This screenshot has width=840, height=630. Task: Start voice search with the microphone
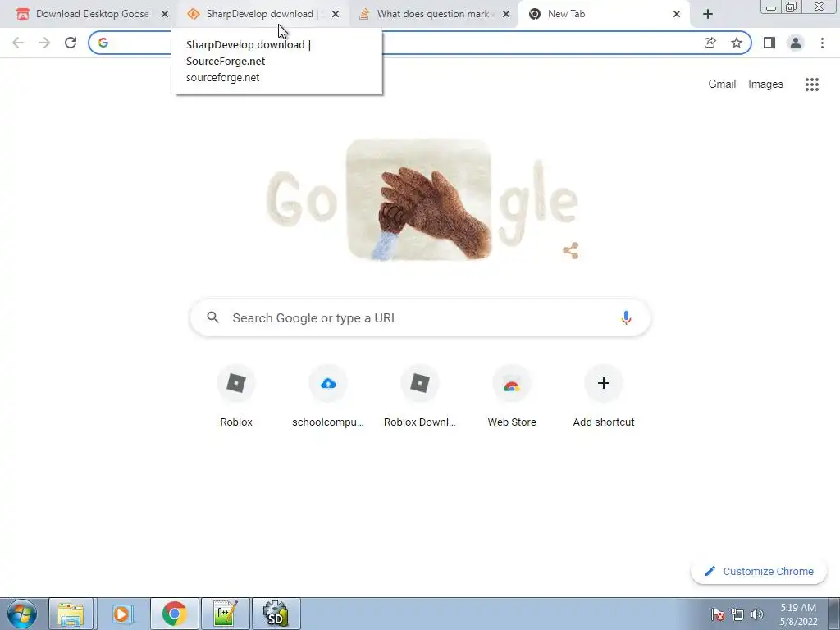626,317
